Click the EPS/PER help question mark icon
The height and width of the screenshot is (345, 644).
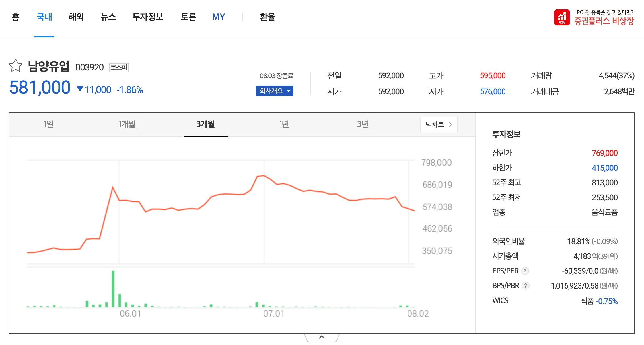525,271
